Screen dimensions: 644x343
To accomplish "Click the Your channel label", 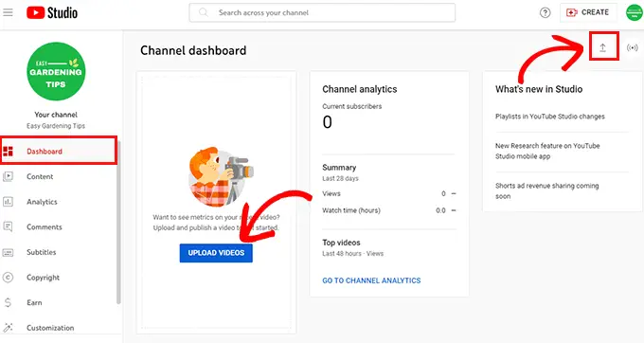I will [x=56, y=115].
